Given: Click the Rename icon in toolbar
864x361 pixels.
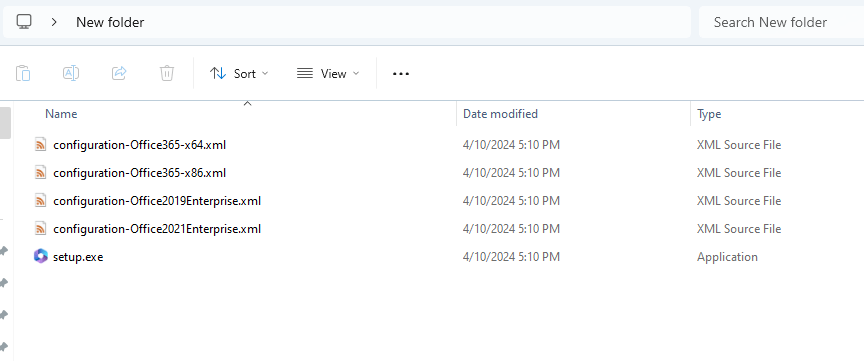Looking at the screenshot, I should [x=71, y=73].
